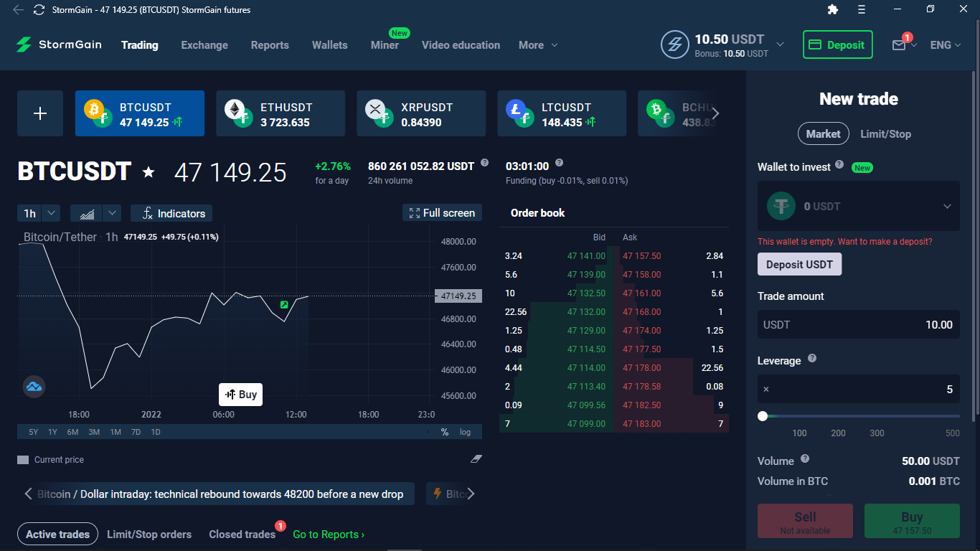Select the ETHUSDT instrument card
This screenshot has height=551, width=980.
[x=281, y=113]
